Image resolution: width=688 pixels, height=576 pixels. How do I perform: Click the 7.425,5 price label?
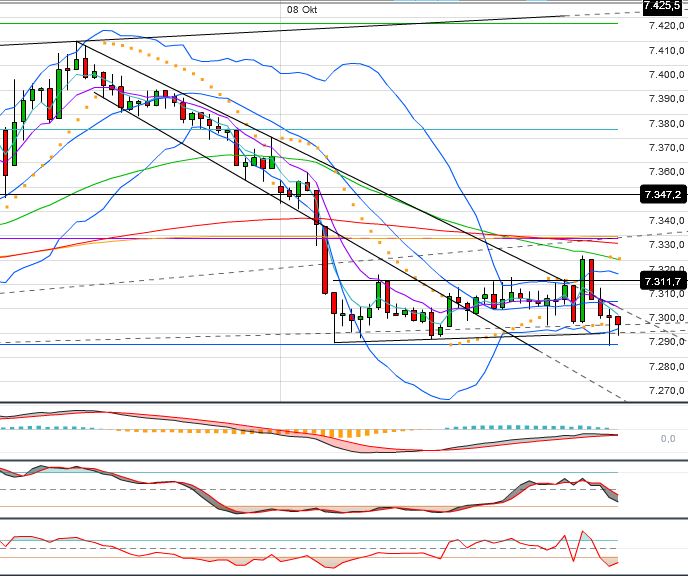[663, 6]
